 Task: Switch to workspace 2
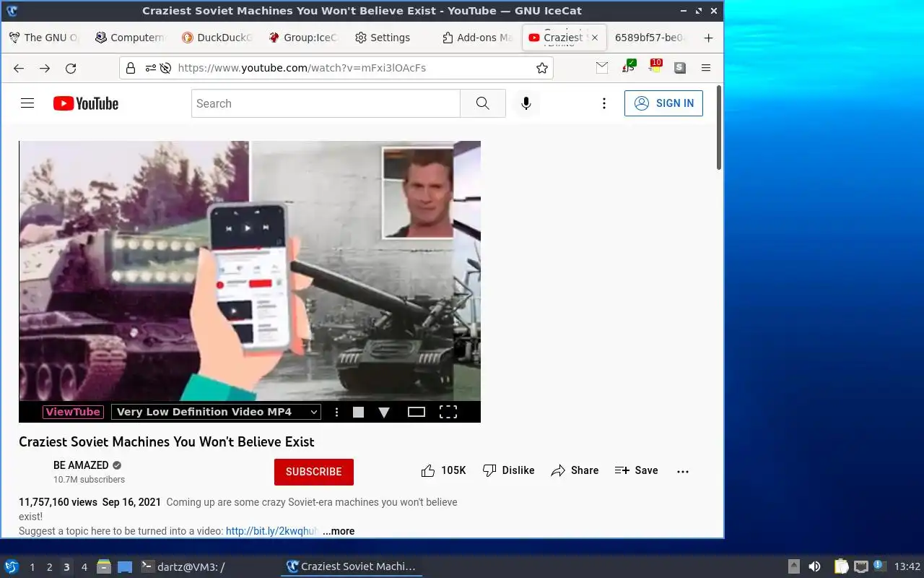[50, 567]
